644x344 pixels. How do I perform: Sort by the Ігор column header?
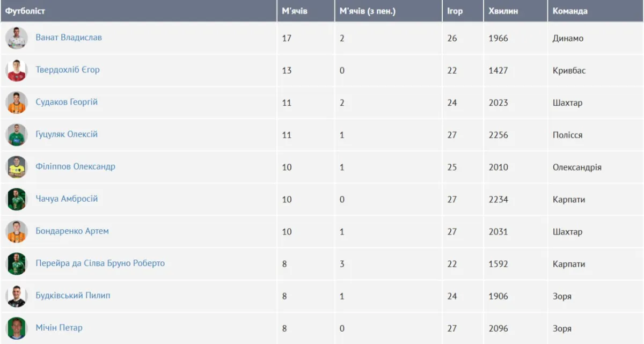(463, 11)
